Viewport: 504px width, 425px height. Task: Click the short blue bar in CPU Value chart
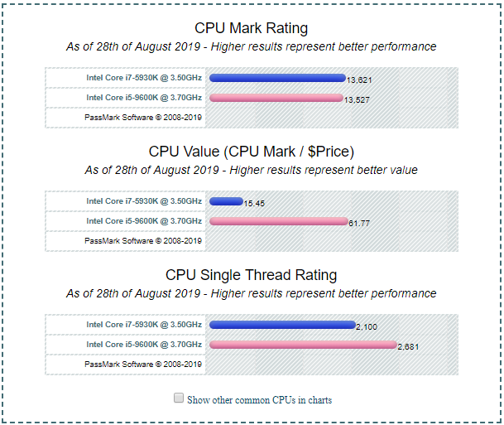click(x=225, y=201)
